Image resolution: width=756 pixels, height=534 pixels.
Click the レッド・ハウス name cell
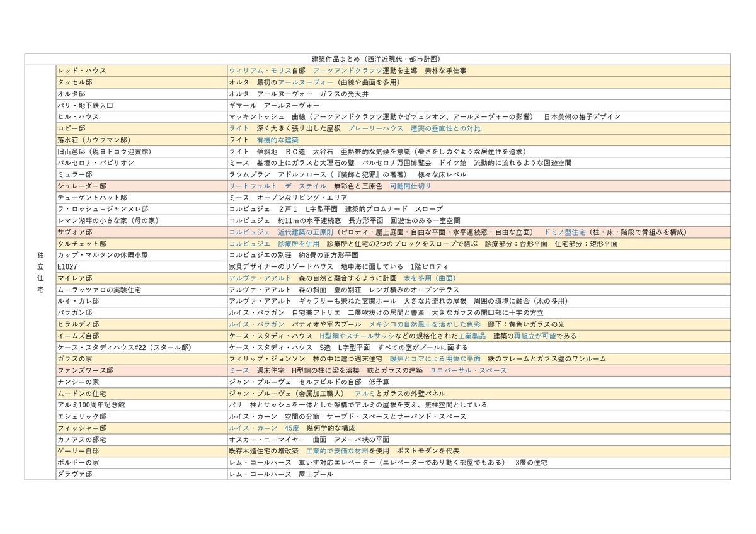tap(141, 71)
